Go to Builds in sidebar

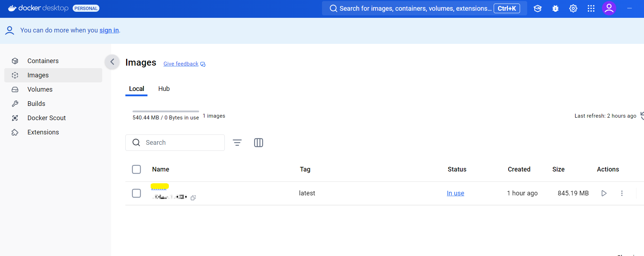tap(53, 104)
